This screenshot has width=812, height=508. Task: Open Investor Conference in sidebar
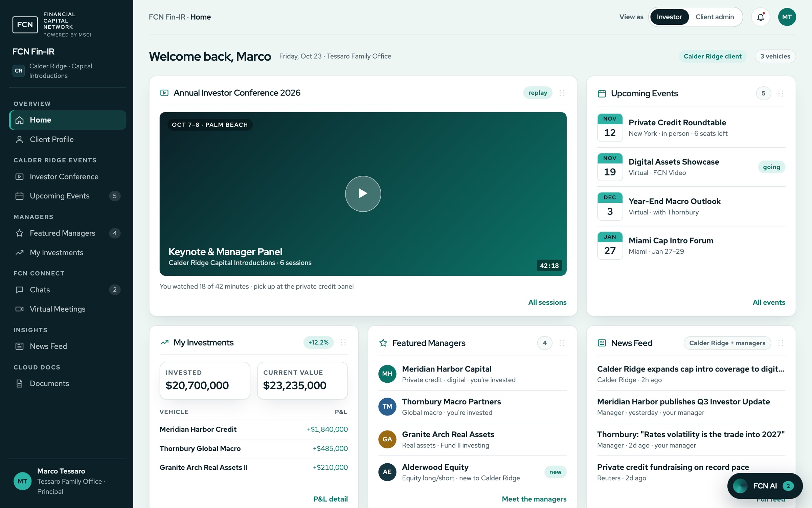68,176
